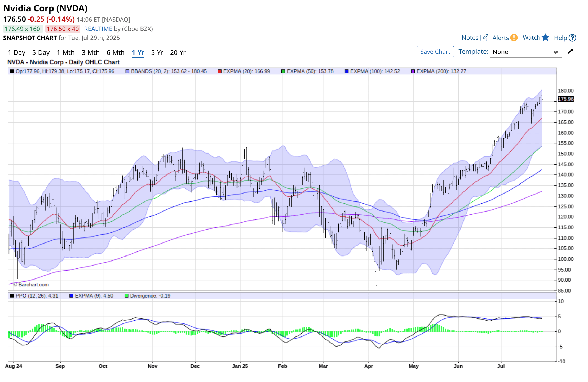Click the purple EXPMA (200) legend square
The height and width of the screenshot is (382, 588).
[413, 71]
